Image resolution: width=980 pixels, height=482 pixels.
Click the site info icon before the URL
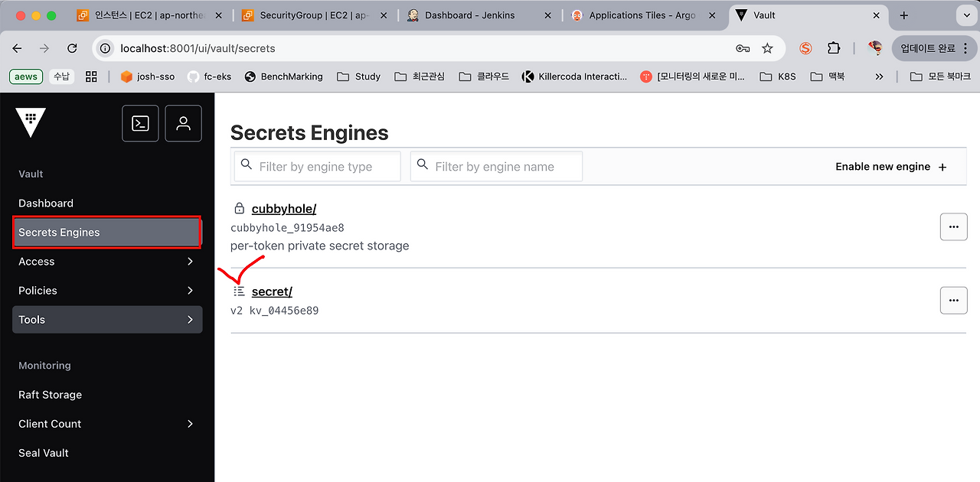point(106,48)
